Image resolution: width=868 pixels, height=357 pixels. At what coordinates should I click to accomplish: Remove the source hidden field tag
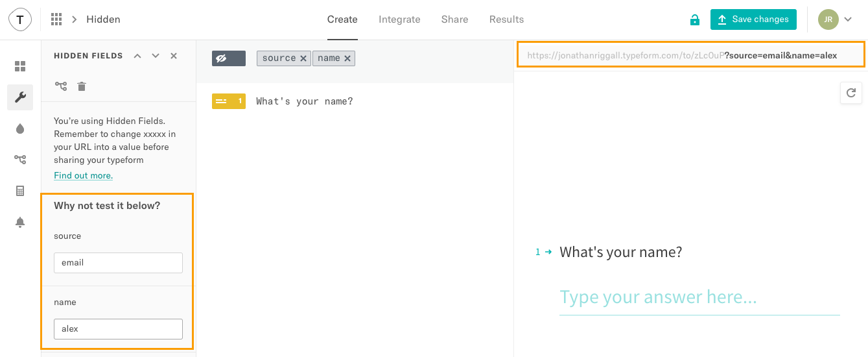coord(303,58)
